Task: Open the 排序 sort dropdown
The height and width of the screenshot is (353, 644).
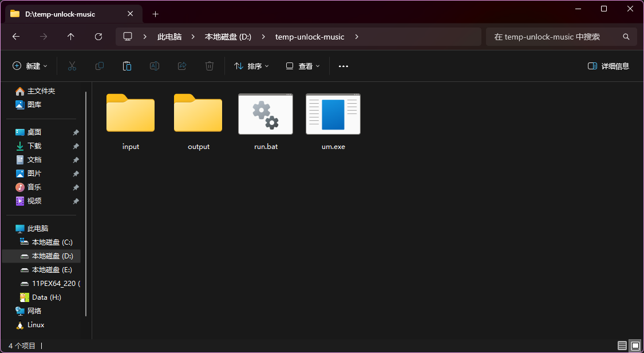Action: coord(252,66)
